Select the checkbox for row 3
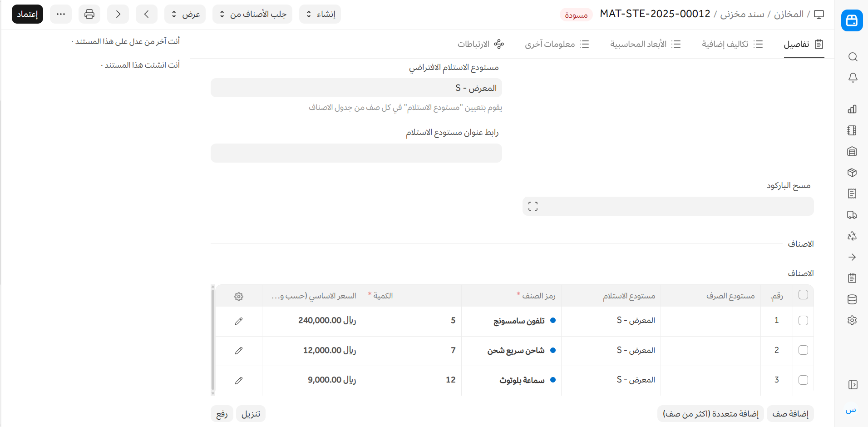 pyautogui.click(x=803, y=380)
